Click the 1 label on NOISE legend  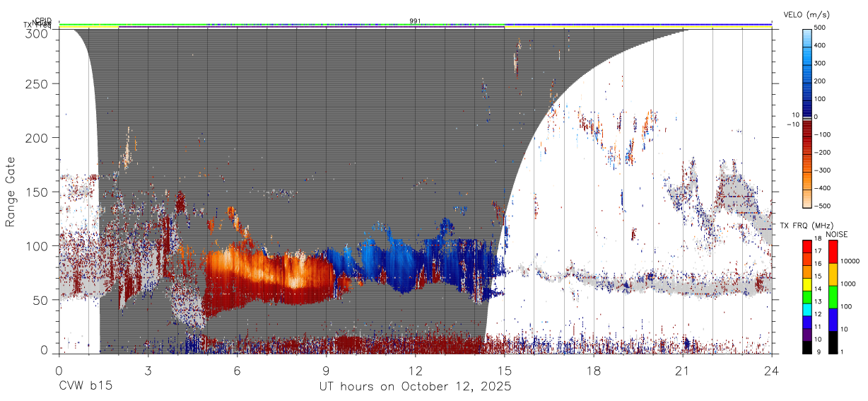(x=843, y=351)
